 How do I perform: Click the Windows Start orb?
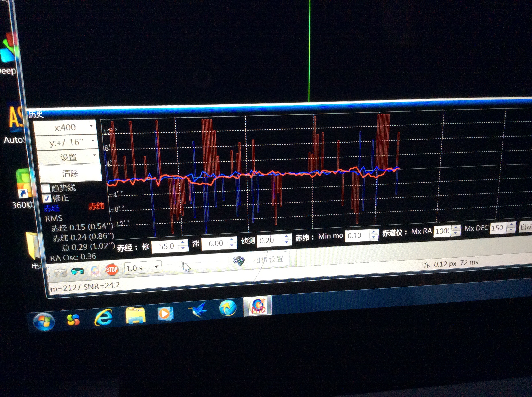pyautogui.click(x=44, y=322)
